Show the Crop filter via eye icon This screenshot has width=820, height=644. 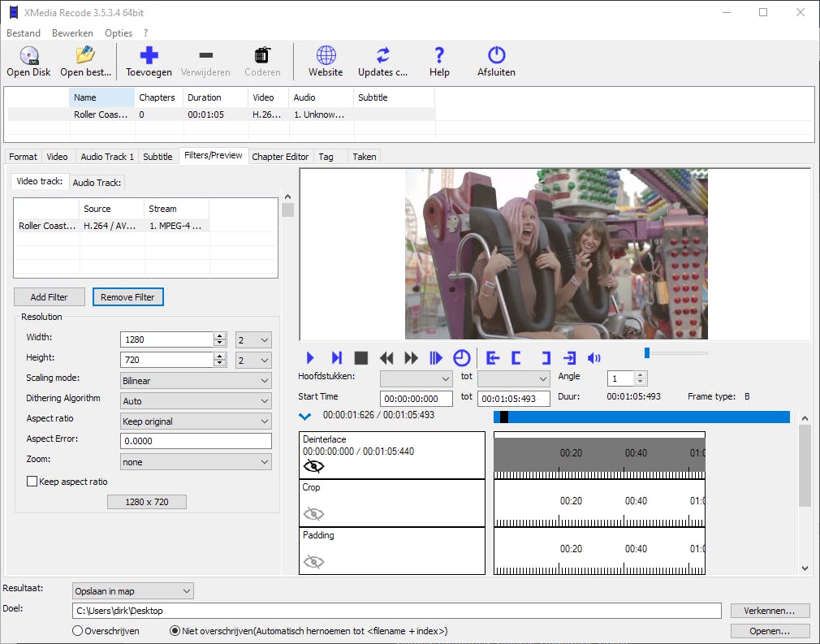[313, 513]
